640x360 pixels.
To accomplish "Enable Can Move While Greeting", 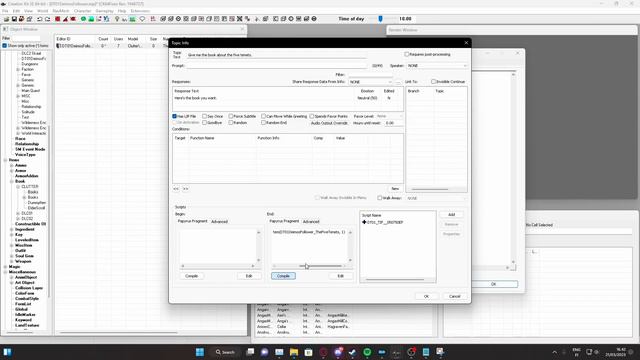I will [263, 116].
